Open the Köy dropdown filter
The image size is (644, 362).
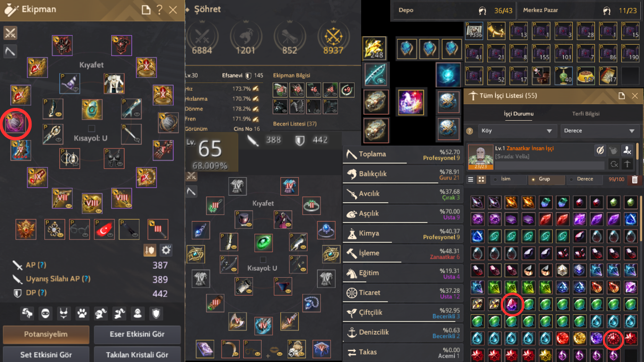(x=517, y=131)
